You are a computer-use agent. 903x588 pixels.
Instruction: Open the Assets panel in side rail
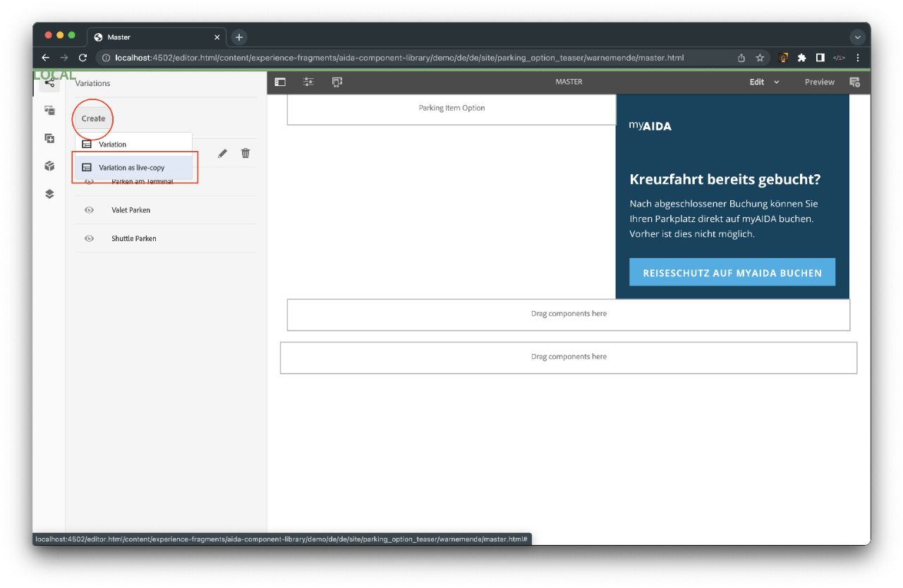pos(49,111)
